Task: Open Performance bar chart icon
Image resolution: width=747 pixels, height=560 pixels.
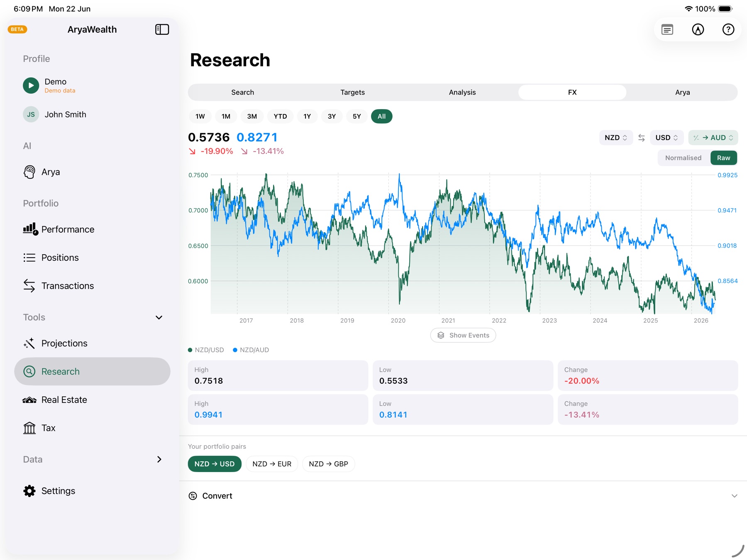Action: 30,229
